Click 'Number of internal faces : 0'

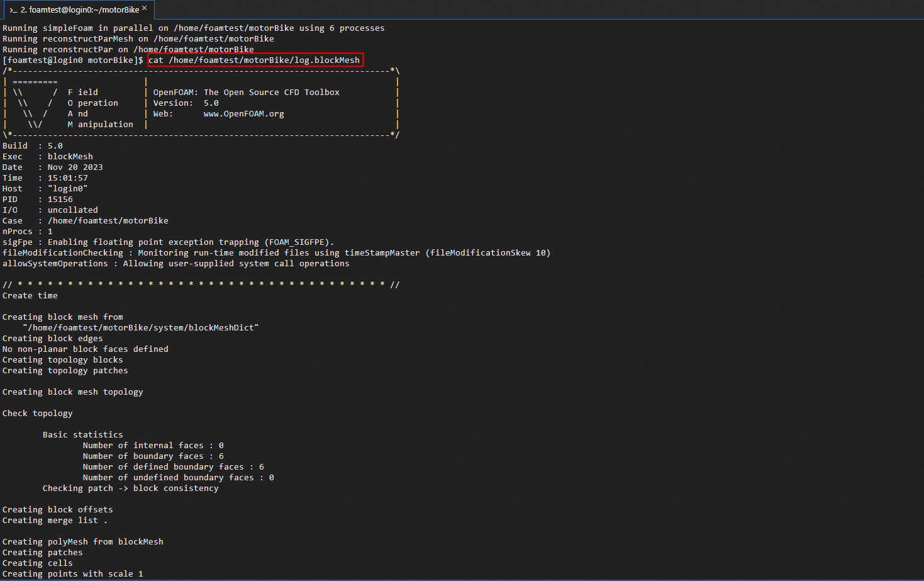[153, 446]
